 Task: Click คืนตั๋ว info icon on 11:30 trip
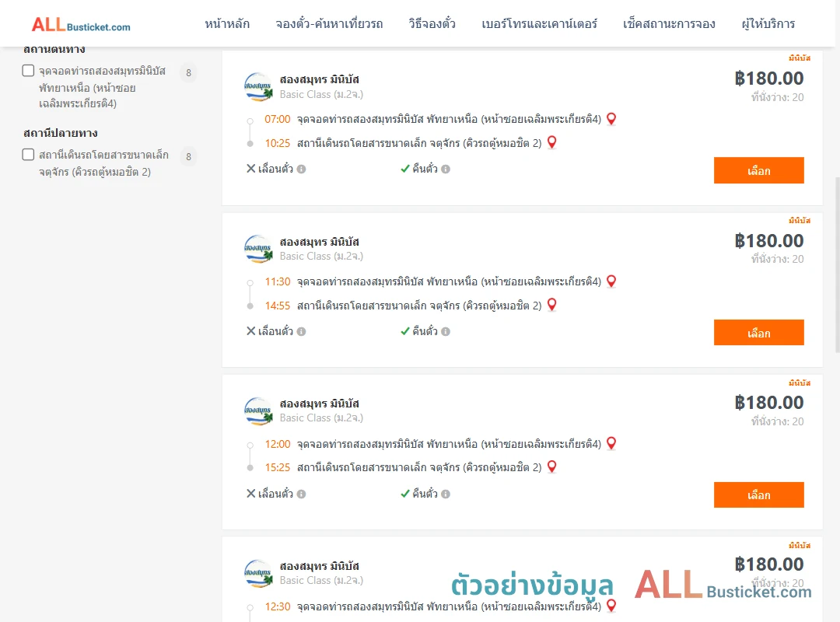pyautogui.click(x=446, y=332)
